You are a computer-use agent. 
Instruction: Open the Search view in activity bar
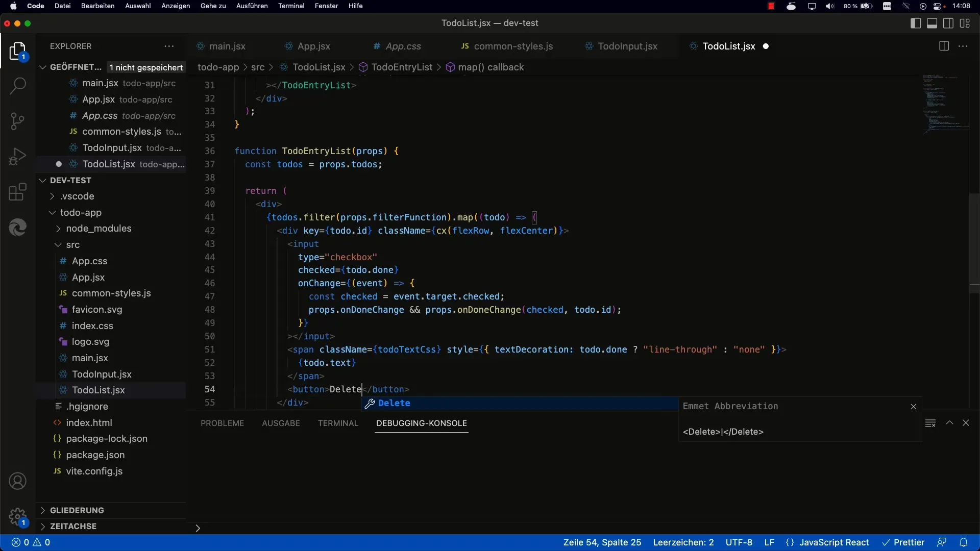[x=17, y=86]
